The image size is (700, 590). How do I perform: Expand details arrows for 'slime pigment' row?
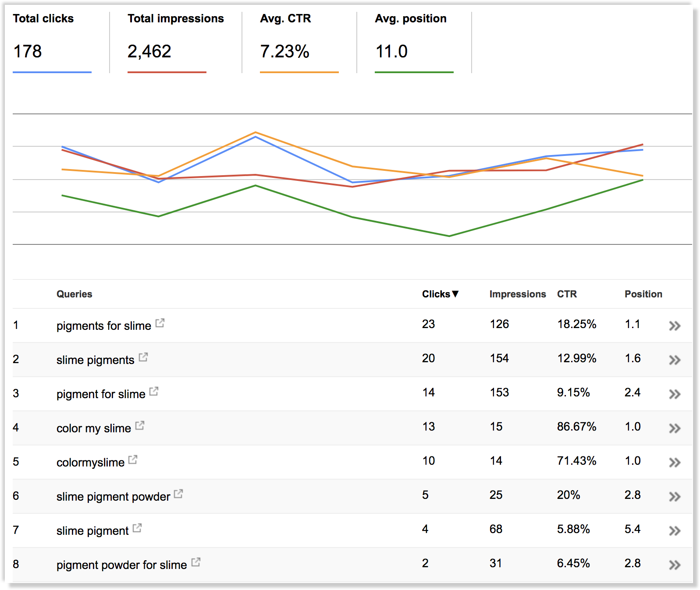point(675,531)
